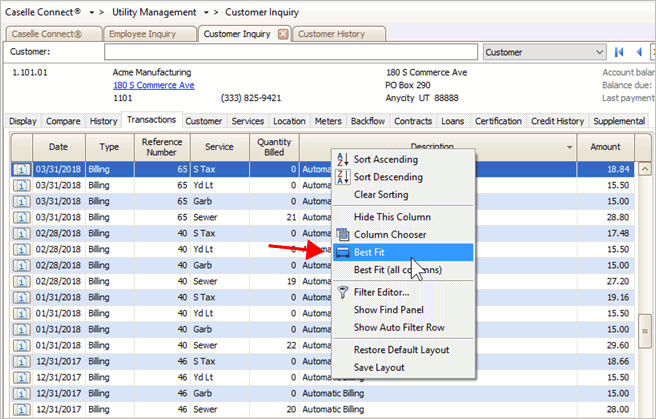The width and height of the screenshot is (656, 419).
Task: Go to previous customer record arrow
Action: coord(639,52)
